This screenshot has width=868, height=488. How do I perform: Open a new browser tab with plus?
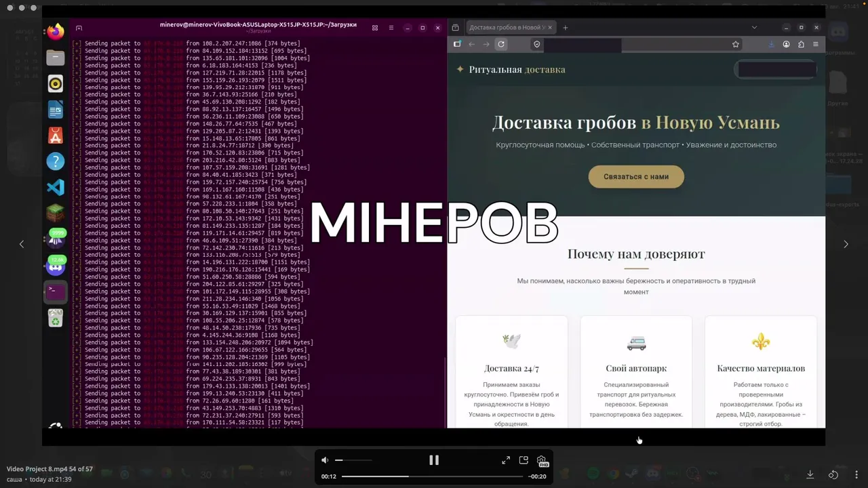click(566, 27)
